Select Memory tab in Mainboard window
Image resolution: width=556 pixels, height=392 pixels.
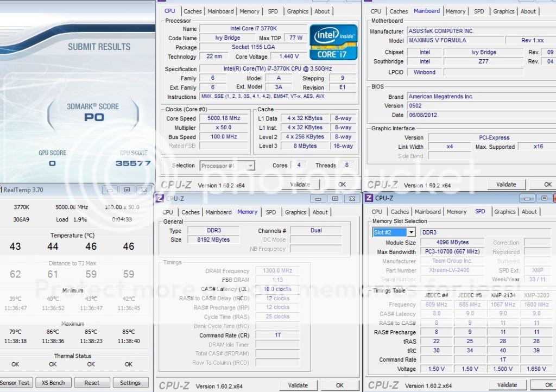point(456,11)
